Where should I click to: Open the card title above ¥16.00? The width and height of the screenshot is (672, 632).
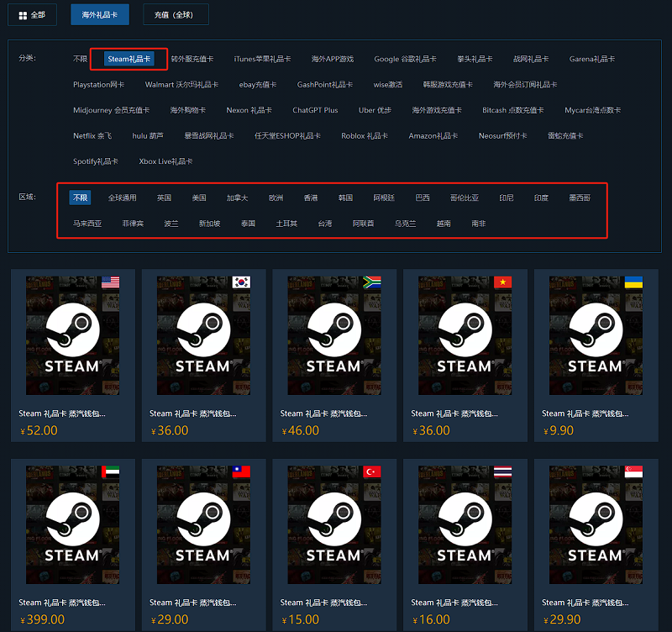tap(454, 603)
